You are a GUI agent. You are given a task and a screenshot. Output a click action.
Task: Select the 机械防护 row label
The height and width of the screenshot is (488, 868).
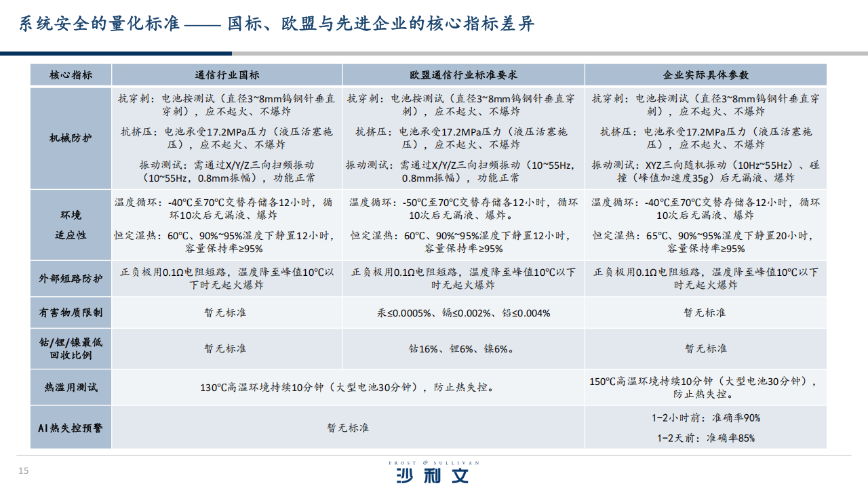click(x=71, y=138)
